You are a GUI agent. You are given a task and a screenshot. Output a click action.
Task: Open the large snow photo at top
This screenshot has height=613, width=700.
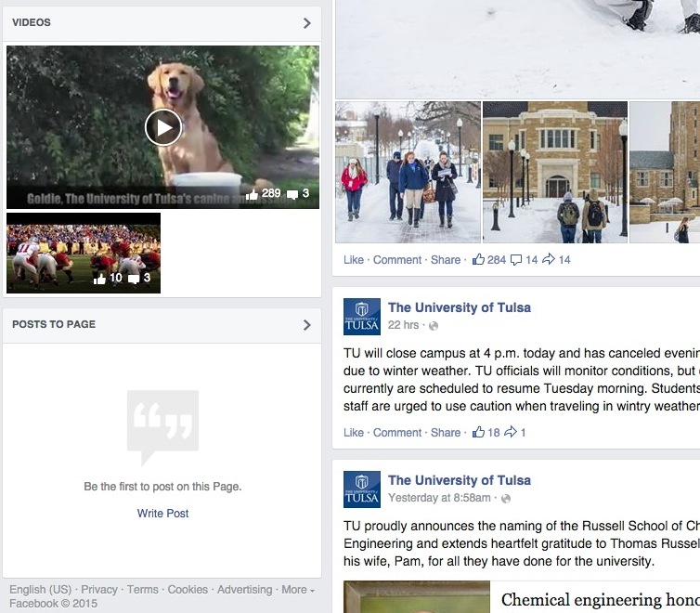(x=518, y=49)
